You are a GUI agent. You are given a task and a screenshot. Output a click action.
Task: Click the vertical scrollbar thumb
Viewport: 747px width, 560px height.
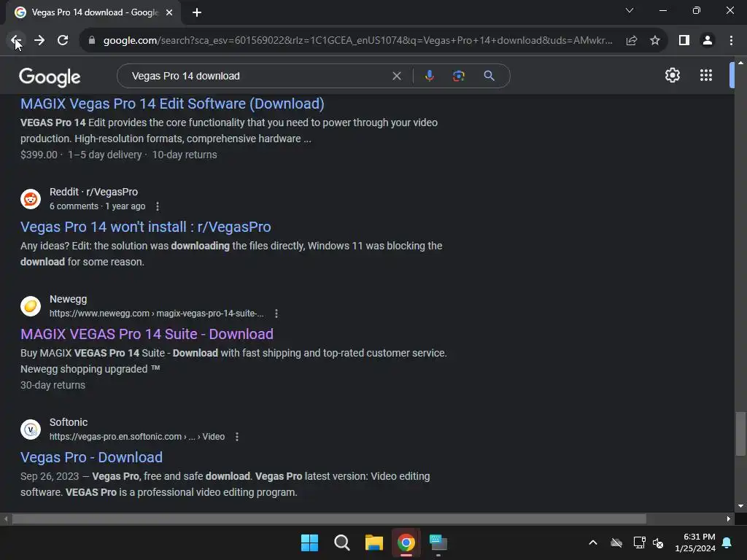(x=741, y=434)
